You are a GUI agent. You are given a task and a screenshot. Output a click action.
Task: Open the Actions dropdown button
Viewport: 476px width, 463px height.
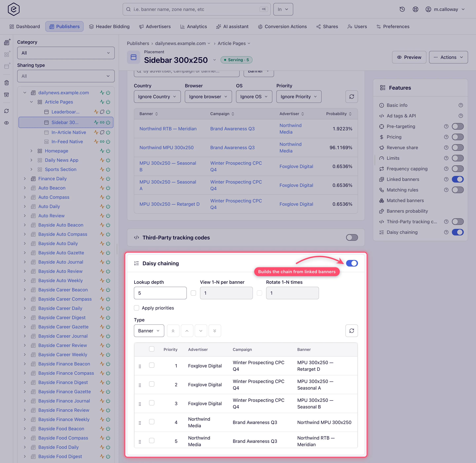click(x=448, y=57)
